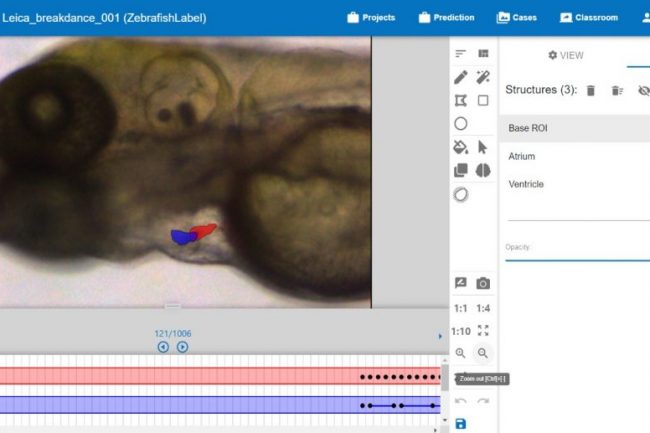This screenshot has height=433, width=650.
Task: Open the Projects menu
Action: (371, 17)
